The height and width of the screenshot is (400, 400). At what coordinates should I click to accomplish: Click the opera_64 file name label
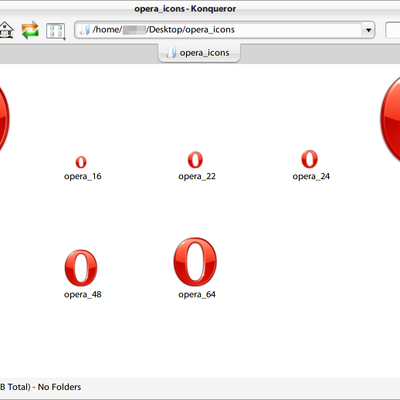[x=197, y=295]
